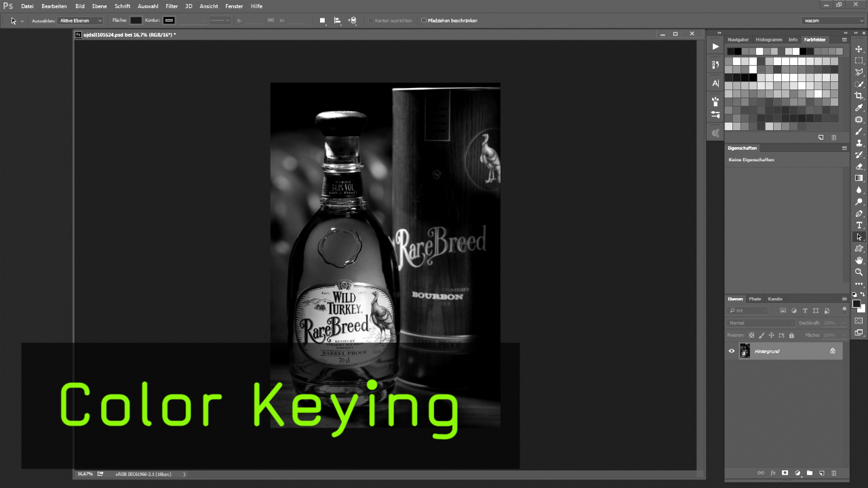
Task: Open the Filter menu
Action: (x=171, y=6)
